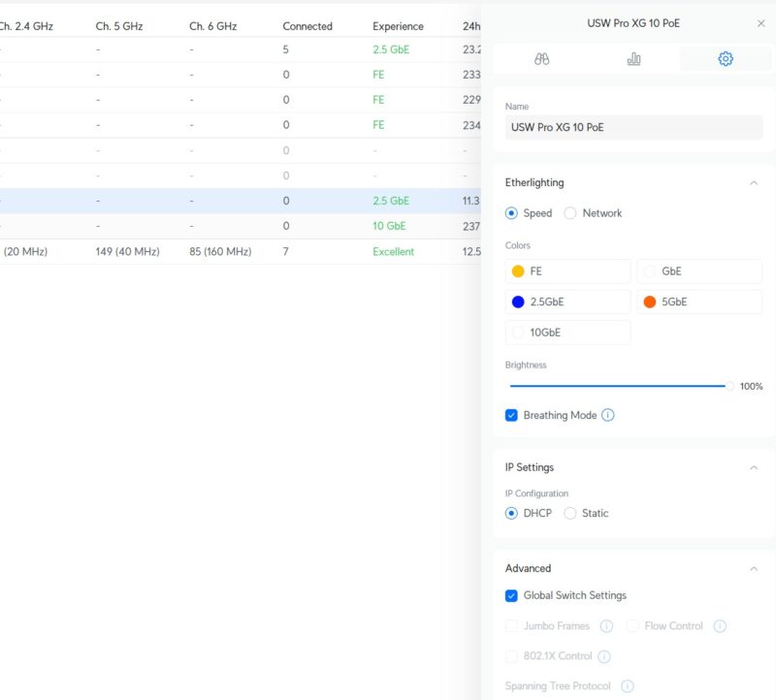Click the 7 connected clients cell
The width and height of the screenshot is (776, 700).
pyautogui.click(x=285, y=251)
